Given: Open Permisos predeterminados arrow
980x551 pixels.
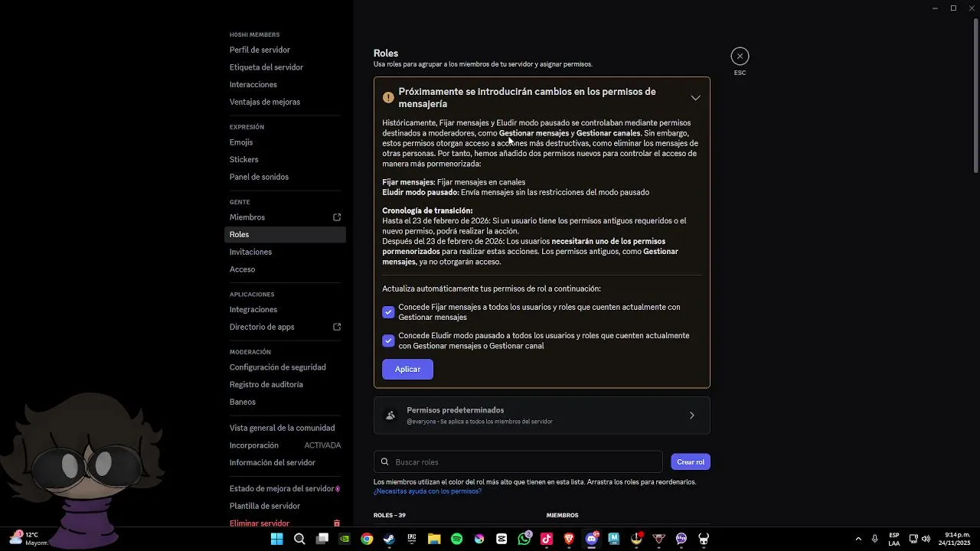Looking at the screenshot, I should tap(691, 416).
